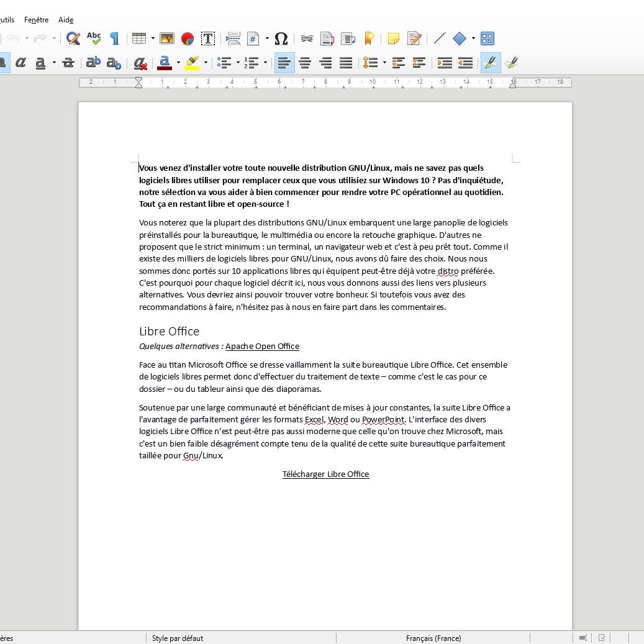
Task: Toggle subscript formatting
Action: tap(114, 63)
